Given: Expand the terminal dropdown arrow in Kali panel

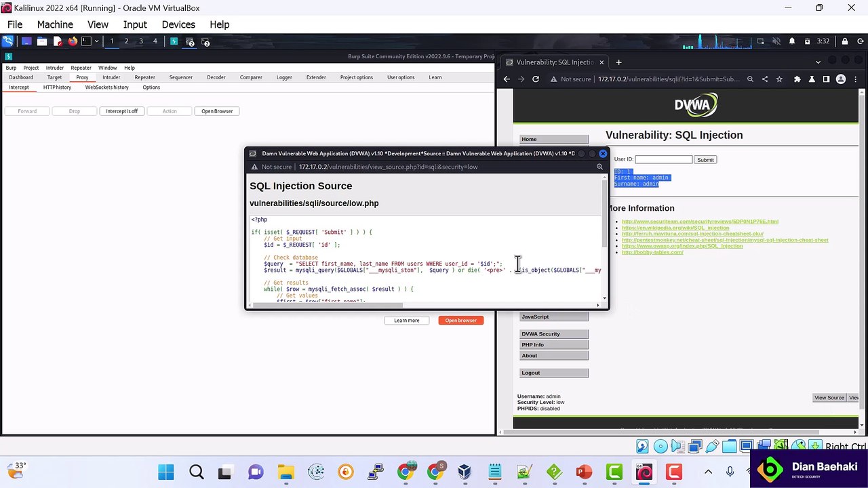Looking at the screenshot, I should 96,41.
